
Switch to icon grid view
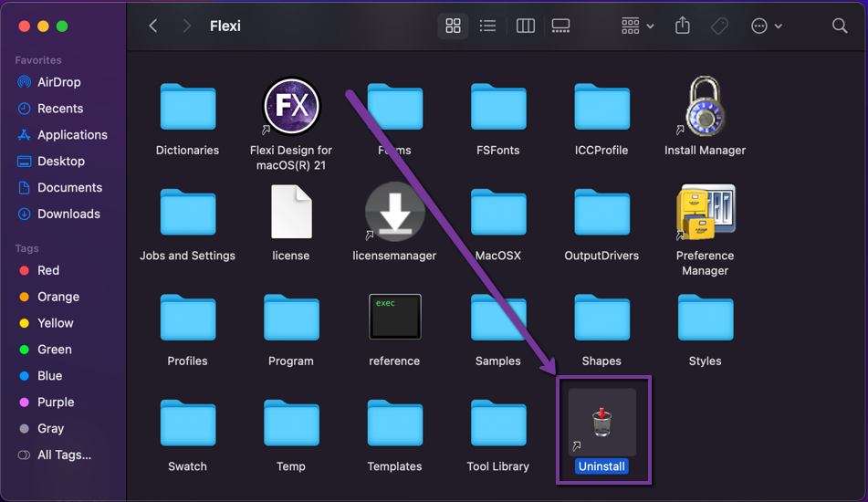click(453, 26)
